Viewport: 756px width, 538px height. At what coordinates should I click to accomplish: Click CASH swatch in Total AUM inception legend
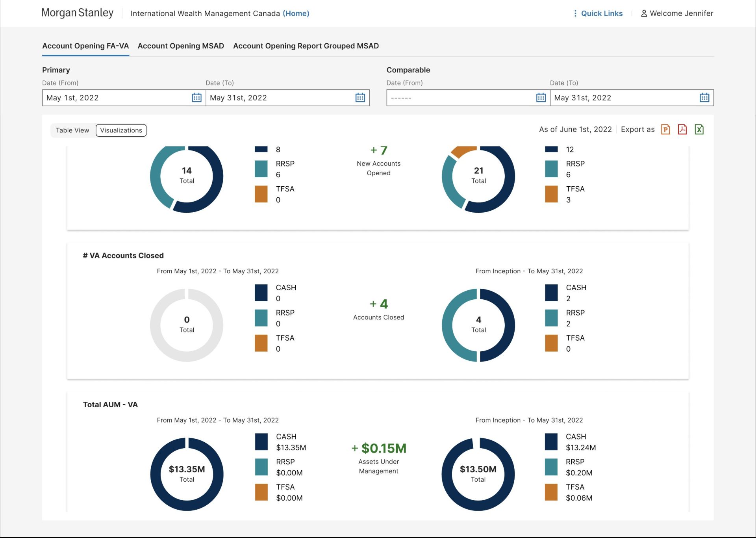[x=551, y=442]
